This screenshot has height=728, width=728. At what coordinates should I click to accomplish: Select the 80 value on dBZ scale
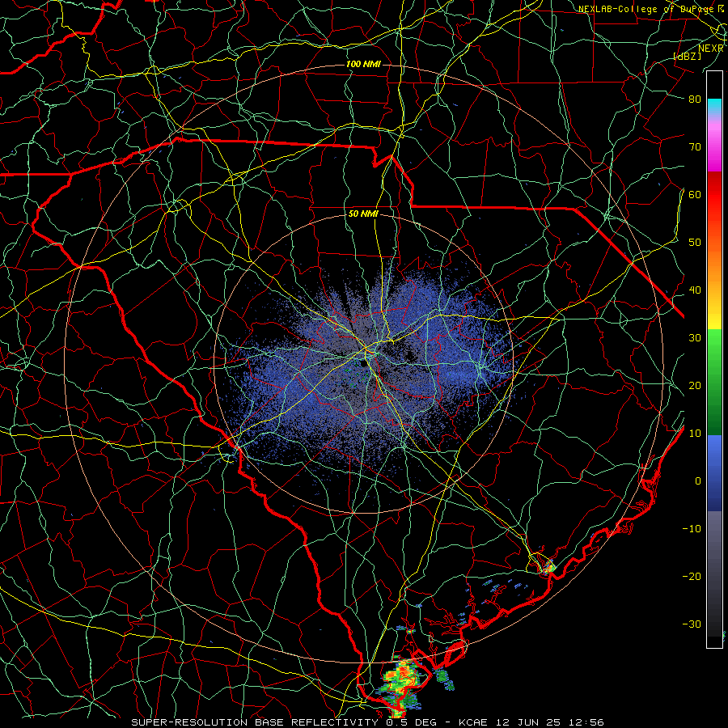tap(695, 99)
